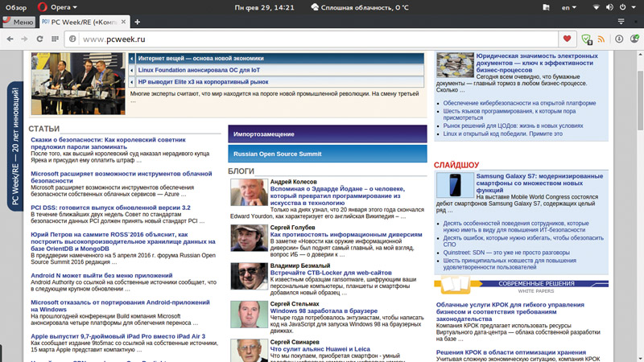This screenshot has height=362, width=644.
Task: Open link Обеспечение кибербезопасности на открытой платформе
Action: (519, 103)
